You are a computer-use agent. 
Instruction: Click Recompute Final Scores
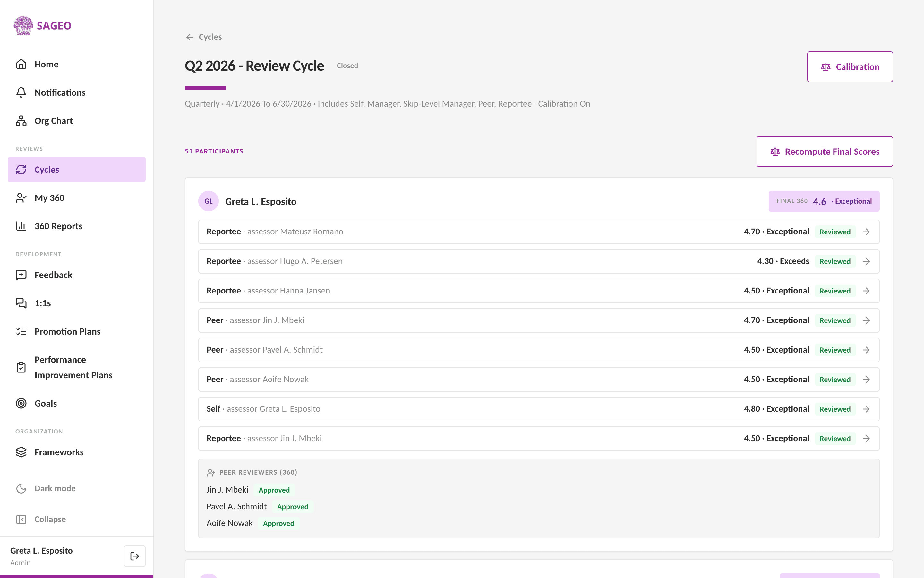pyautogui.click(x=825, y=152)
